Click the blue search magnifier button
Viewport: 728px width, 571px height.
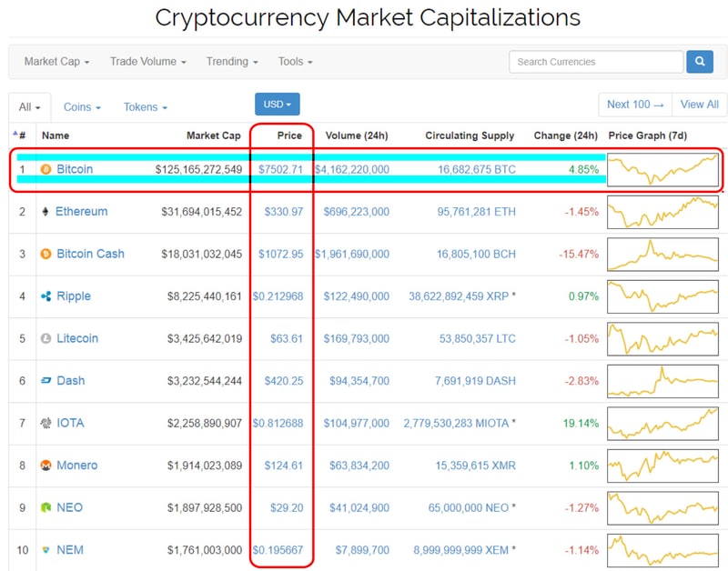tap(699, 62)
